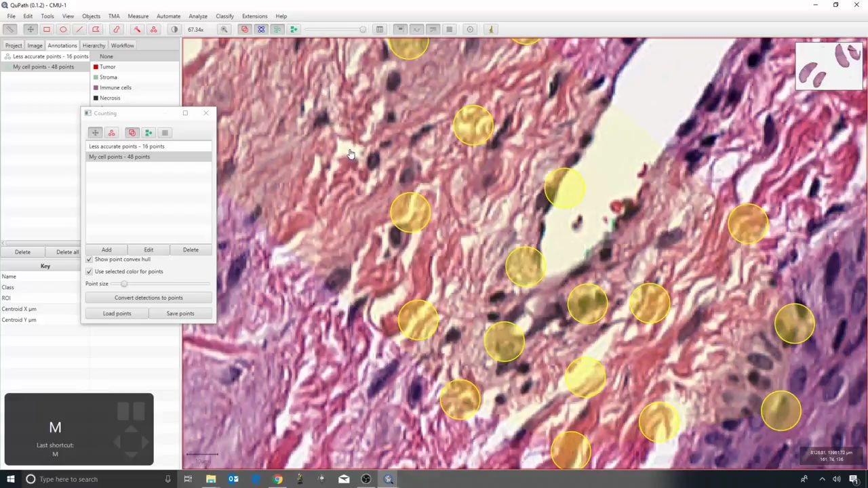Toggle the cursor location display icon
This screenshot has height=488, width=868.
[416, 29]
